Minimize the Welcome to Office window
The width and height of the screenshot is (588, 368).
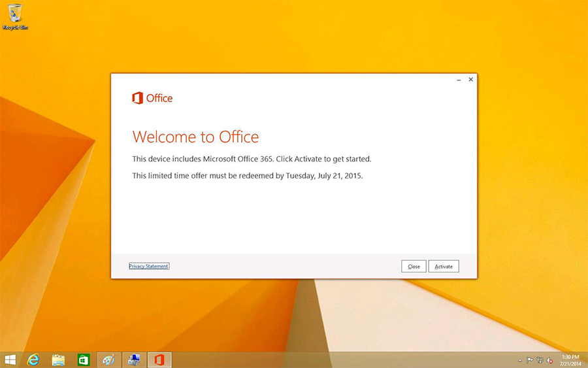459,80
